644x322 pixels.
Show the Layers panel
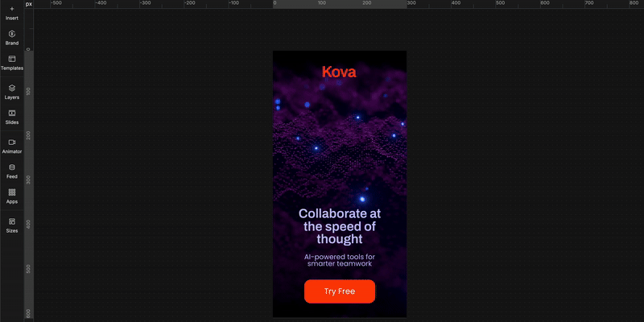click(12, 91)
